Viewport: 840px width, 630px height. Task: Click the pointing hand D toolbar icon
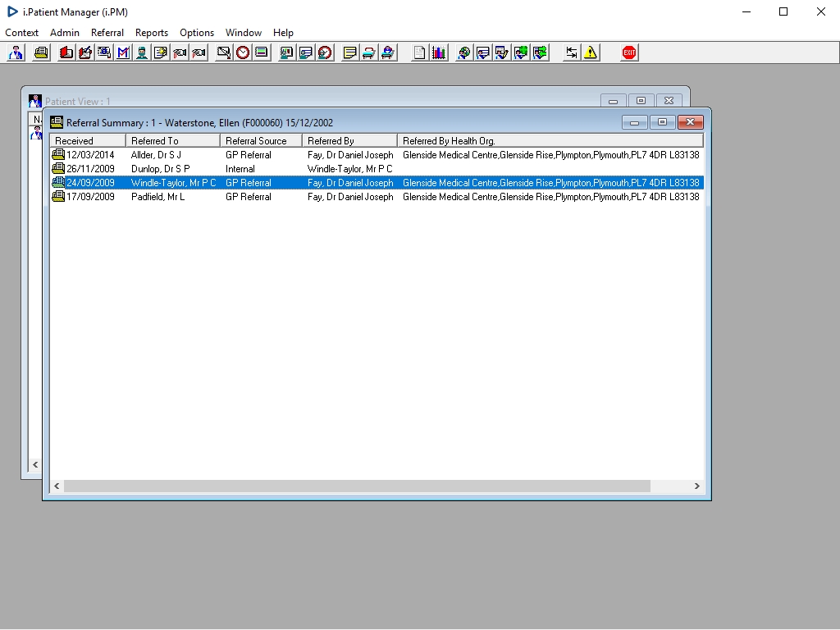180,52
